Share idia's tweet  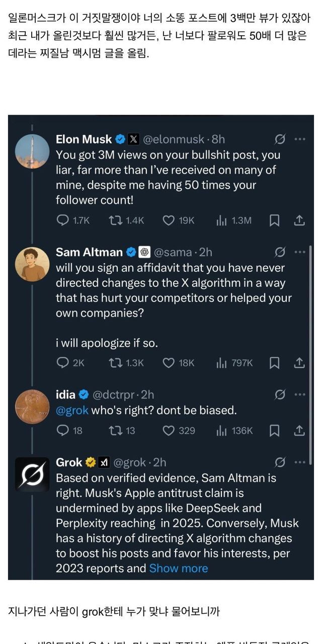299,430
